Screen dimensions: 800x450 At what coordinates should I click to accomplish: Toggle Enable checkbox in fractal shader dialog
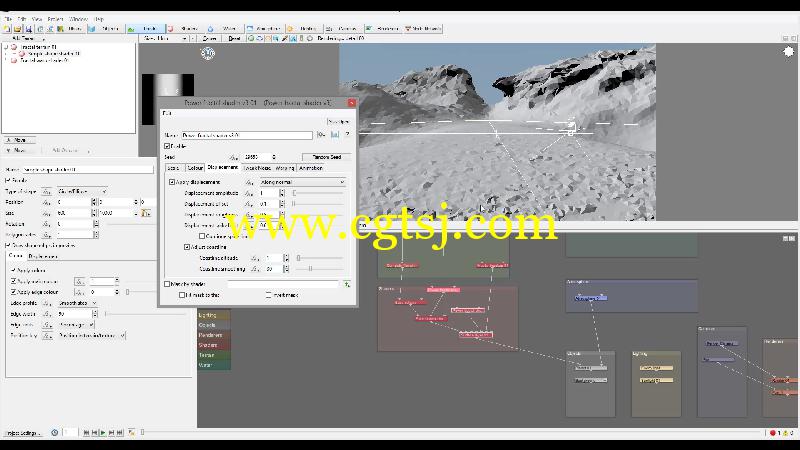pos(167,146)
